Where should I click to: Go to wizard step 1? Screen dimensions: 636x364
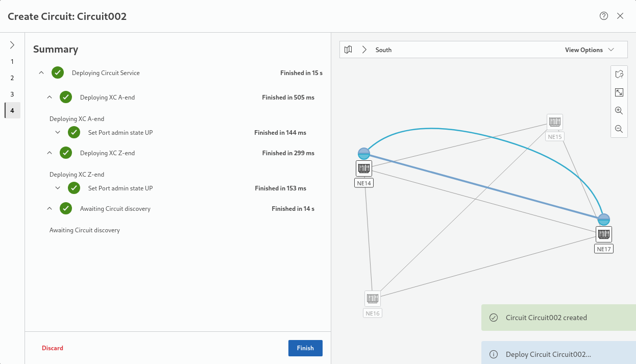tap(12, 62)
